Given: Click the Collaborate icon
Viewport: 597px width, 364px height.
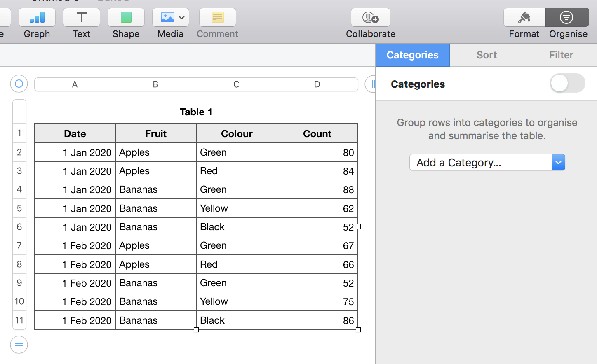Looking at the screenshot, I should click(x=370, y=18).
